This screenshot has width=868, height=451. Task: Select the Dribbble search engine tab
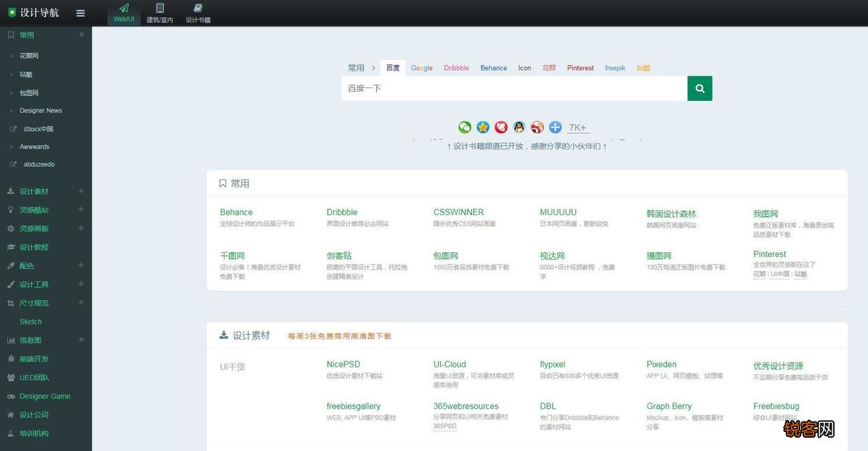pos(456,68)
